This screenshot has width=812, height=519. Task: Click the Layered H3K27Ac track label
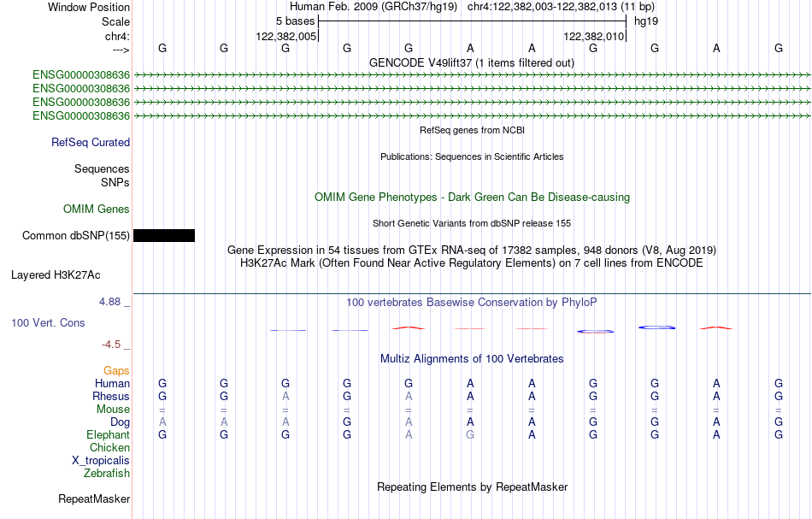point(56,275)
